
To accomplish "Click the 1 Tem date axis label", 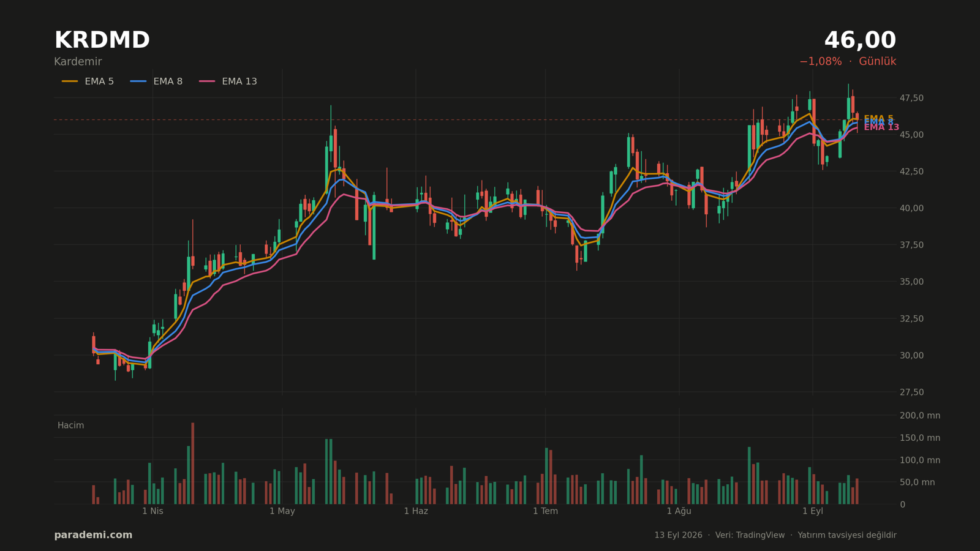I will click(x=545, y=511).
